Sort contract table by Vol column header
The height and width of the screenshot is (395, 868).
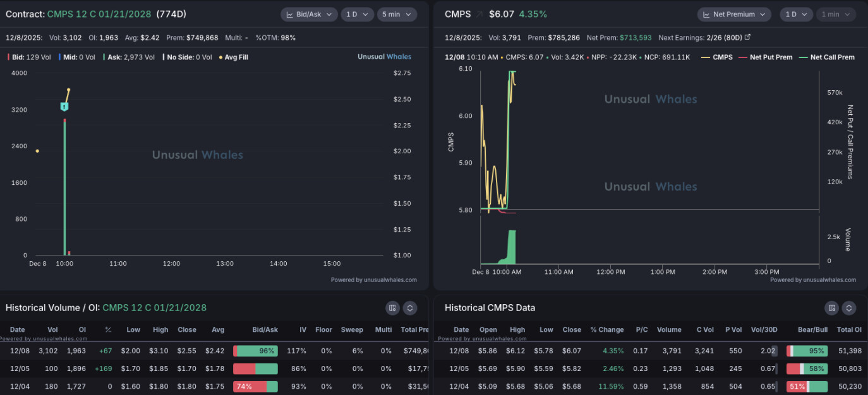52,329
